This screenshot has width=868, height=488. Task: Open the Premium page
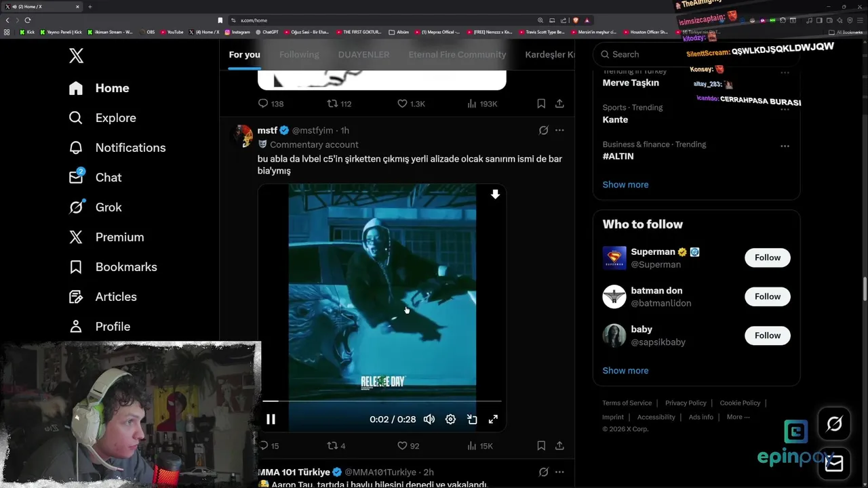[x=106, y=237]
